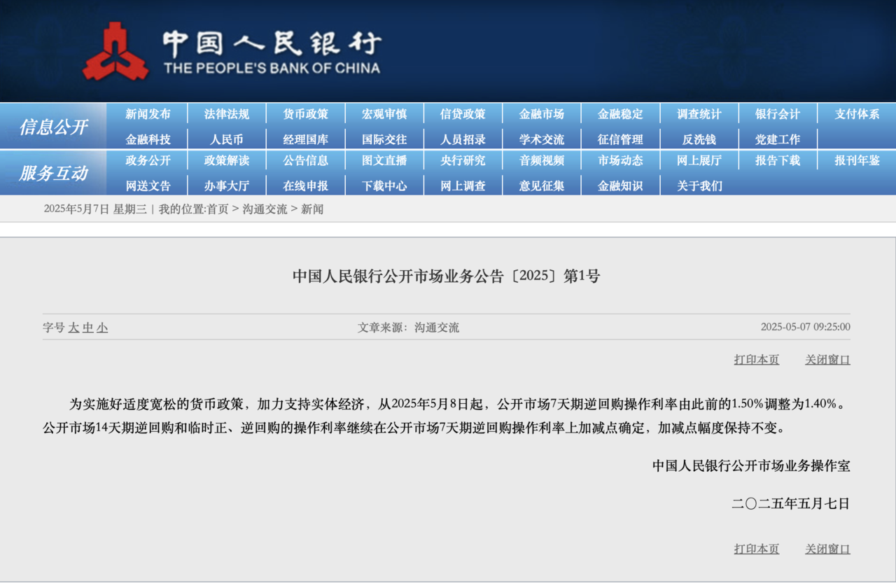
Task: Set font size to 小
Action: [102, 328]
